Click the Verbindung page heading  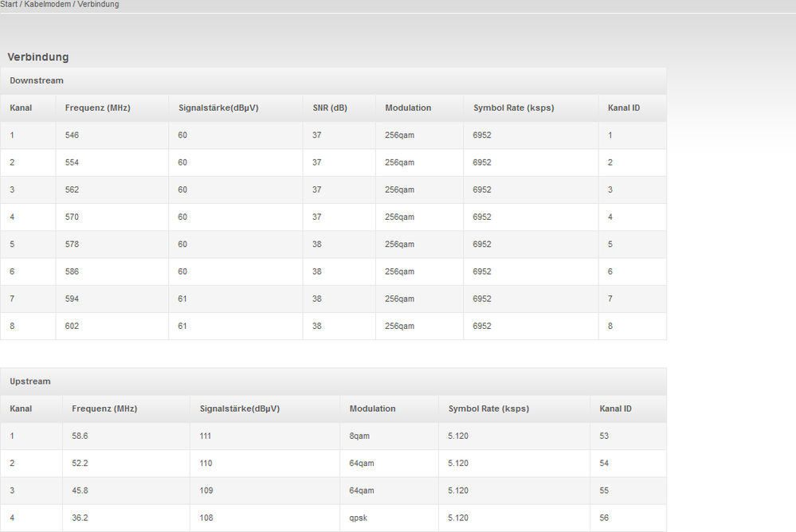tap(38, 57)
